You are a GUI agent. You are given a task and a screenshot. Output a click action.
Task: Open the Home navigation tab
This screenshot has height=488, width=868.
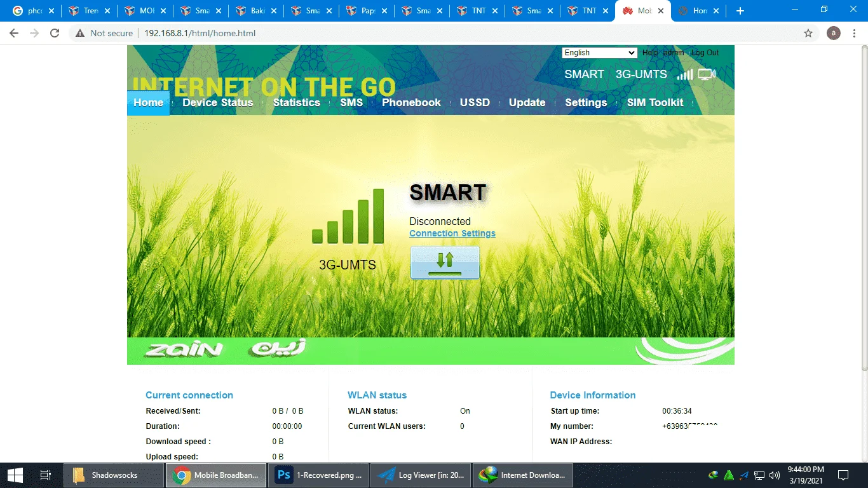coord(149,102)
